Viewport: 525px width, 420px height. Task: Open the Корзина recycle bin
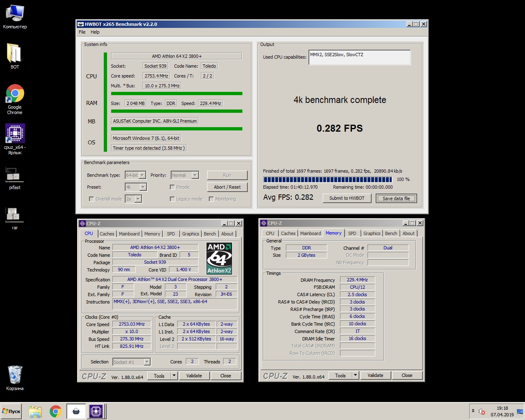pos(15,378)
